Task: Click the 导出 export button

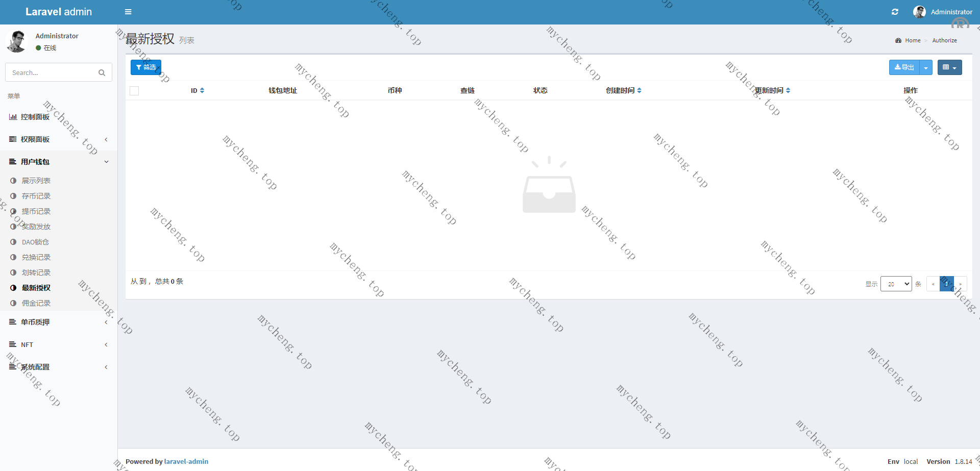Action: [904, 67]
